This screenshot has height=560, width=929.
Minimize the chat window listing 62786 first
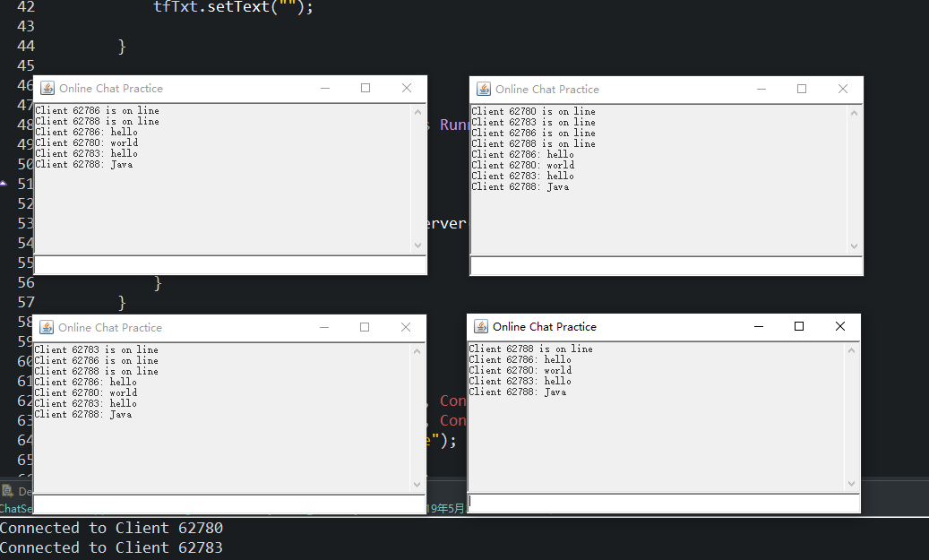325,89
